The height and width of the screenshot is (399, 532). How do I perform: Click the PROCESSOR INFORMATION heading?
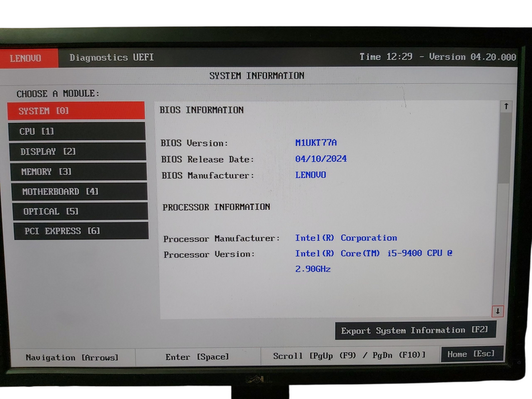pyautogui.click(x=216, y=207)
